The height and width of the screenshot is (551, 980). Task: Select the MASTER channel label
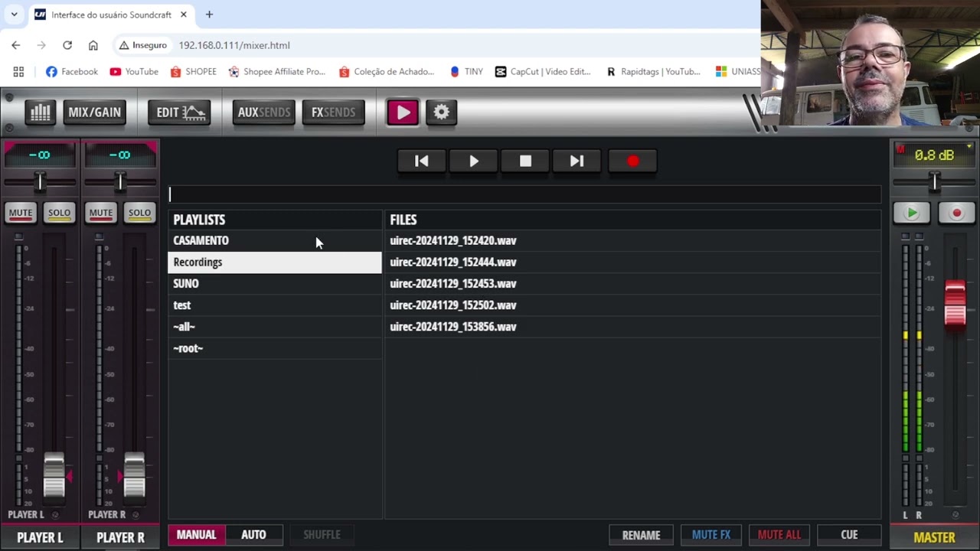tap(934, 537)
